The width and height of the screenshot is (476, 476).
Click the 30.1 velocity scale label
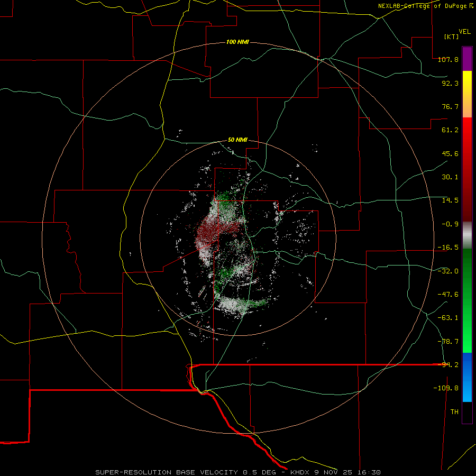point(450,177)
